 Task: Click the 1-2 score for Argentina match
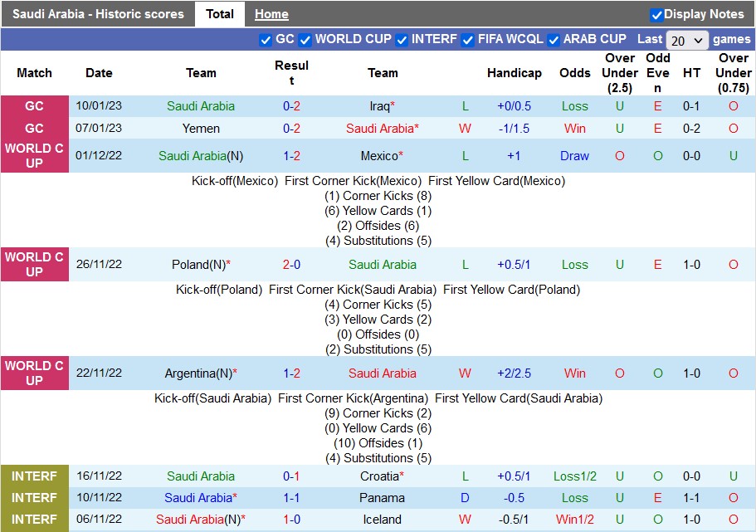pyautogui.click(x=291, y=373)
